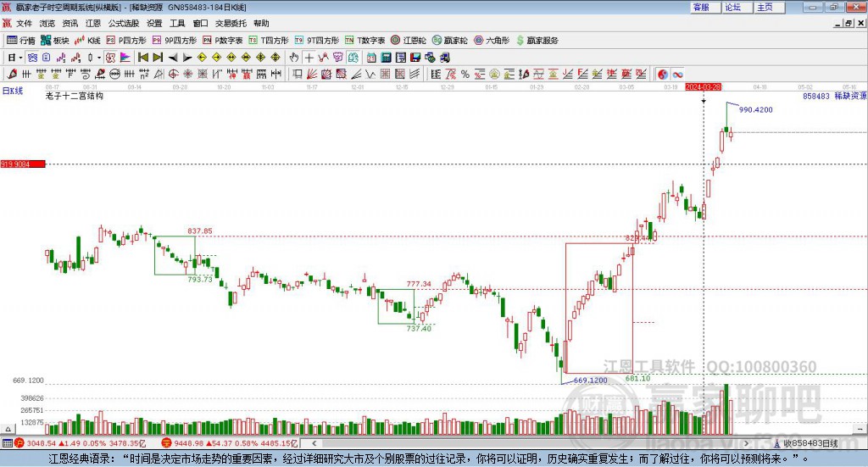Open the calculator icon
868x467 pixels.
386,58
